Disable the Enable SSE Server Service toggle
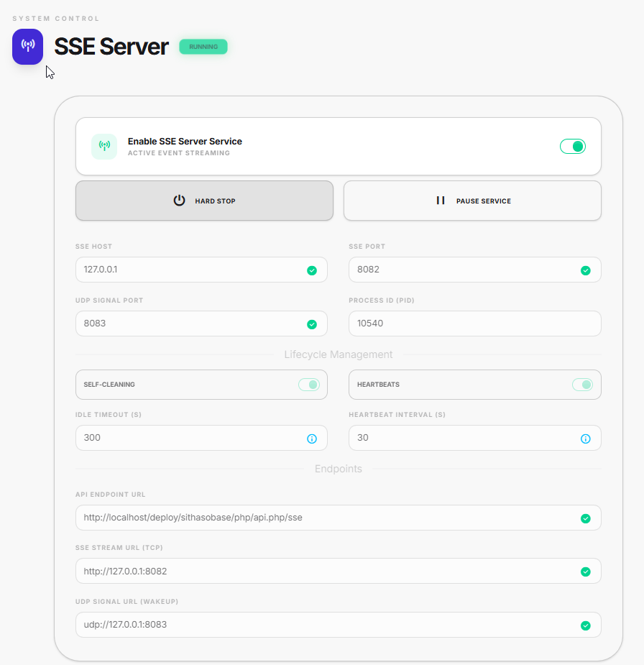 [573, 147]
